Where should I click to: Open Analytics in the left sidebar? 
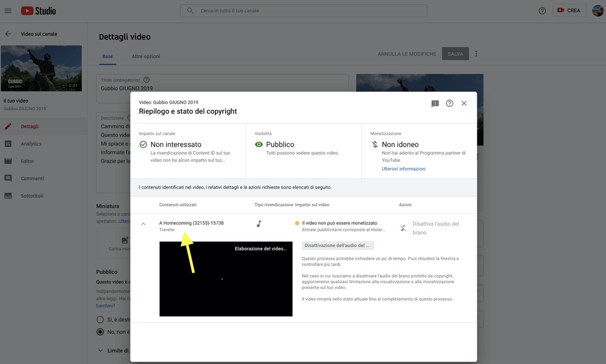(x=31, y=144)
